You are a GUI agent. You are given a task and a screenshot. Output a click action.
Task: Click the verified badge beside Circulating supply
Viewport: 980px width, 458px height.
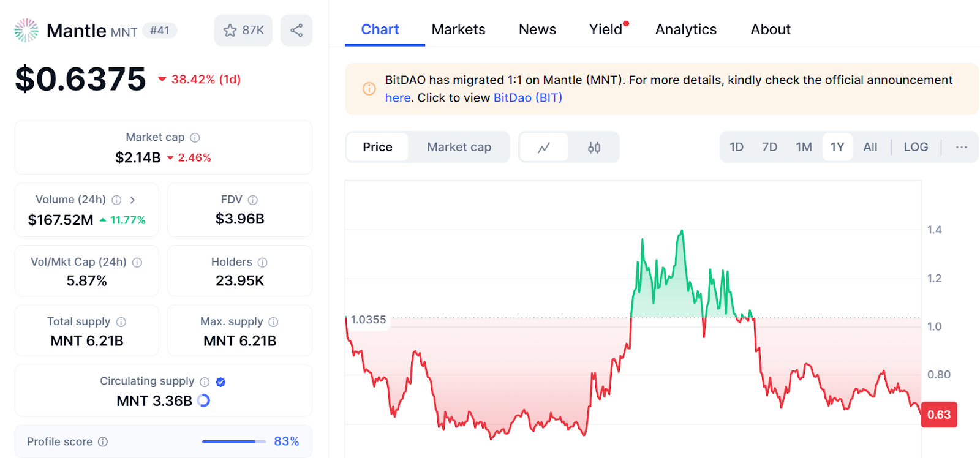tap(221, 381)
